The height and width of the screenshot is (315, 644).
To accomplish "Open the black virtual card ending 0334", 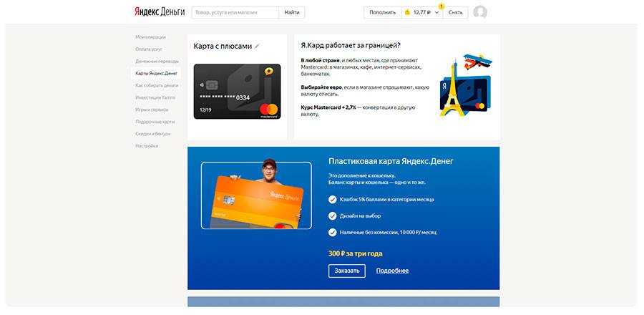I will pyautogui.click(x=238, y=92).
